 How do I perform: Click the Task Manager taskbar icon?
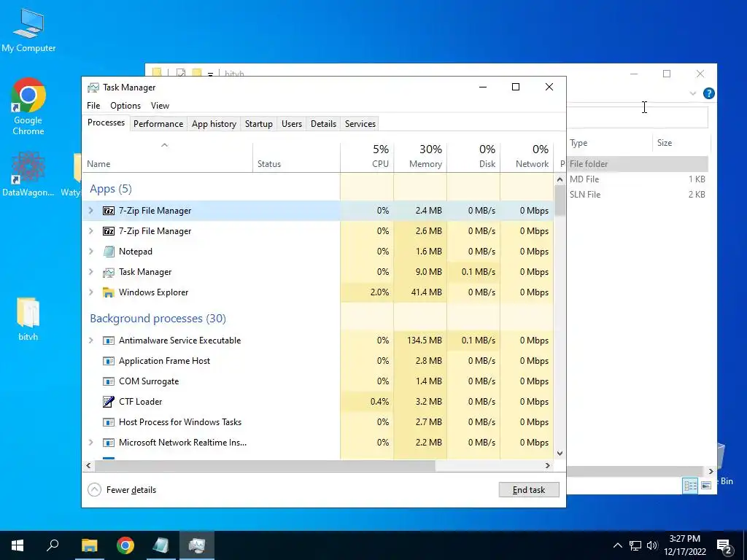(x=197, y=545)
